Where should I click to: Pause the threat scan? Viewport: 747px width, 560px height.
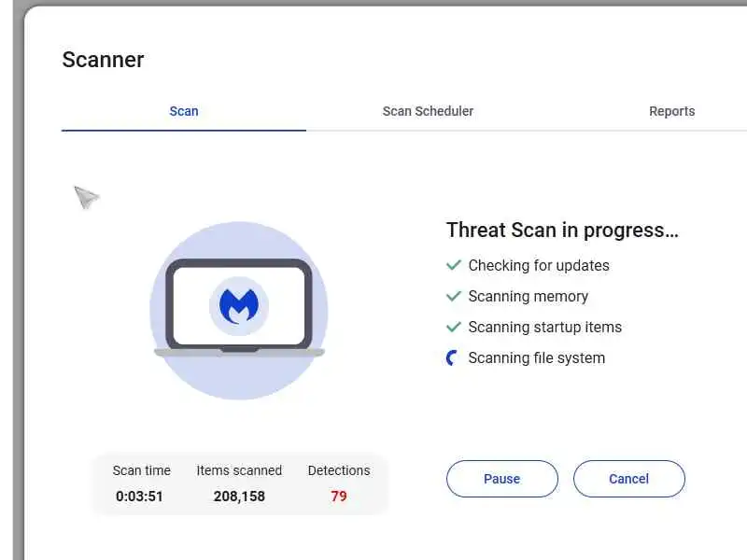502,479
